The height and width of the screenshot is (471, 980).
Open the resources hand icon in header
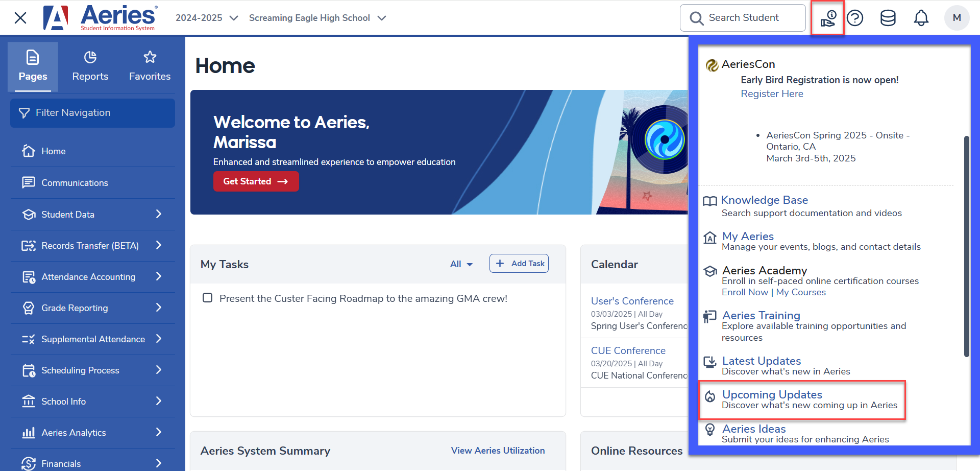(828, 18)
